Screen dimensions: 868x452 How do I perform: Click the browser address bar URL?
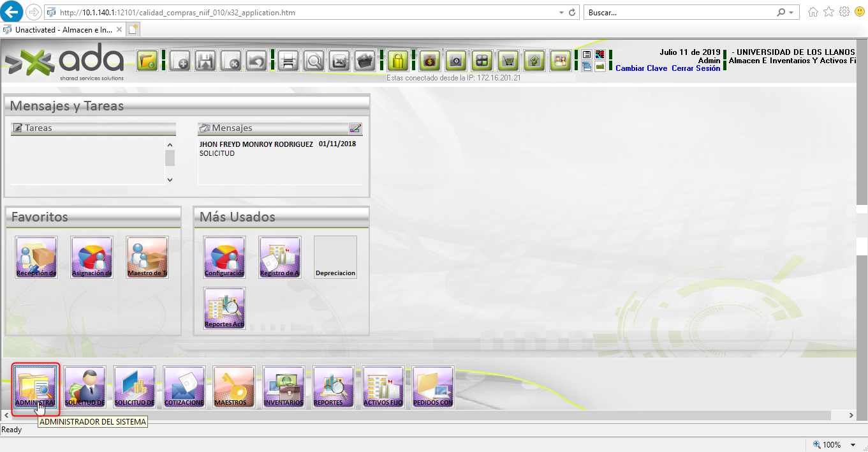point(177,13)
